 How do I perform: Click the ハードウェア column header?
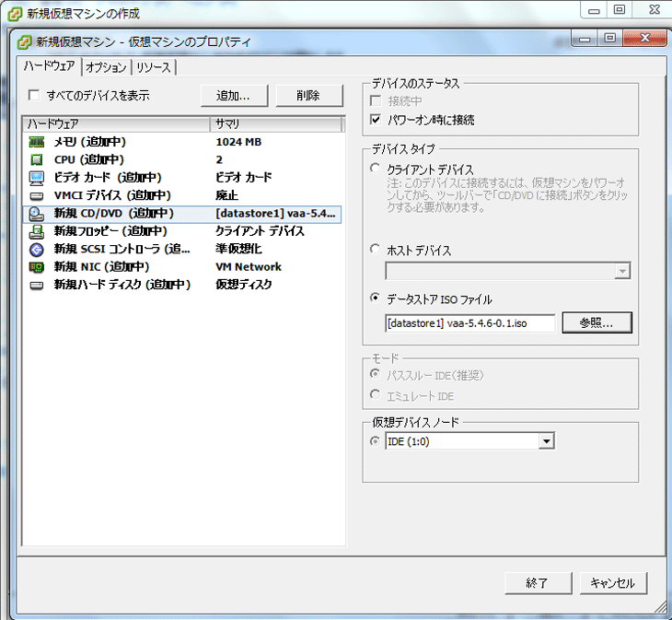coord(116,124)
